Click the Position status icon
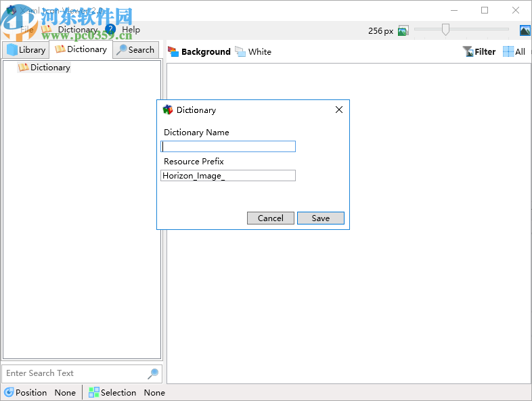 click(9, 392)
